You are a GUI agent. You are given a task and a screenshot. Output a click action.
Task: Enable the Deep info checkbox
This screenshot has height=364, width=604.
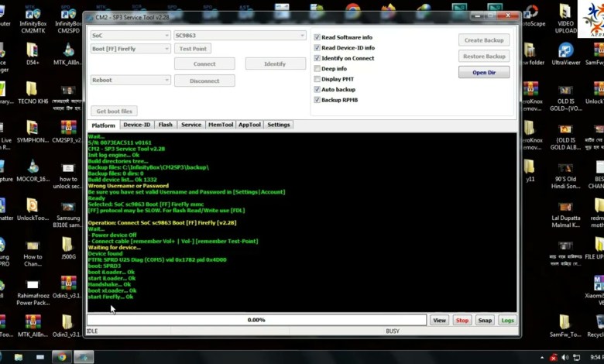[317, 69]
